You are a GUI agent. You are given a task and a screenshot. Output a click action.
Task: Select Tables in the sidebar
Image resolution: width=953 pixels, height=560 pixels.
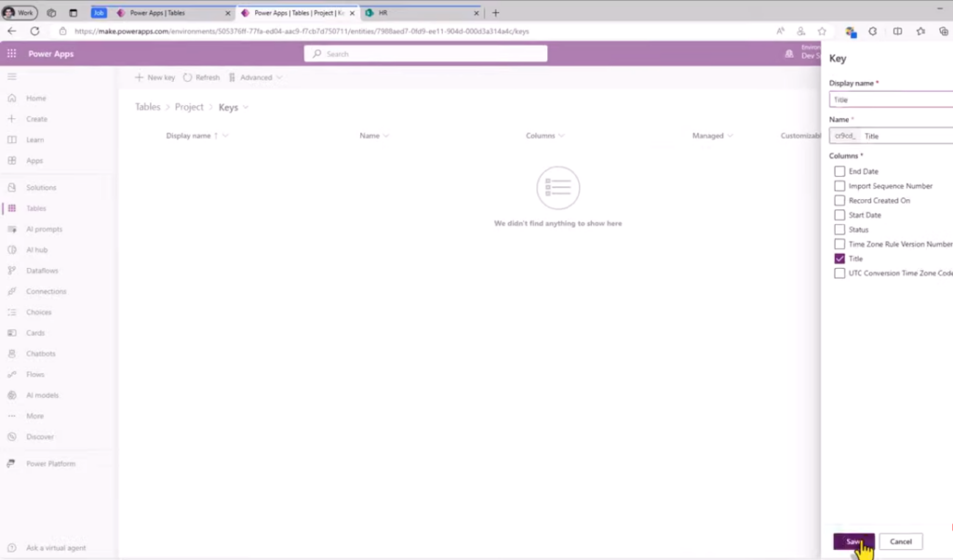click(36, 208)
